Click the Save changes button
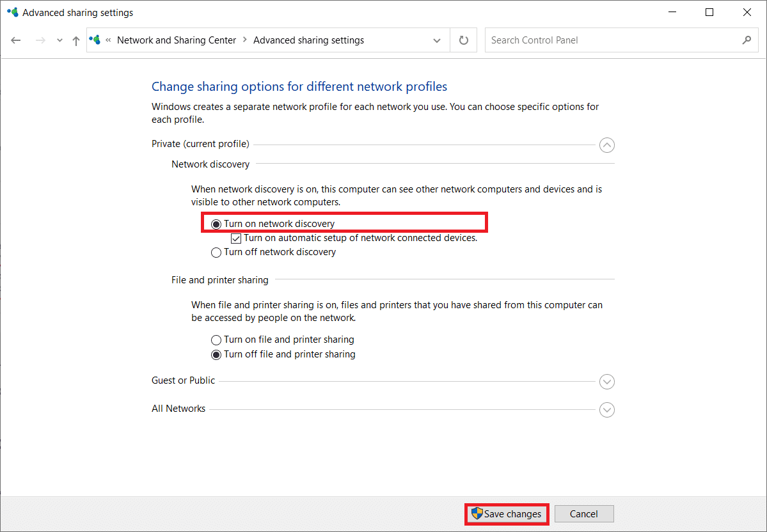The height and width of the screenshot is (532, 767). point(506,514)
